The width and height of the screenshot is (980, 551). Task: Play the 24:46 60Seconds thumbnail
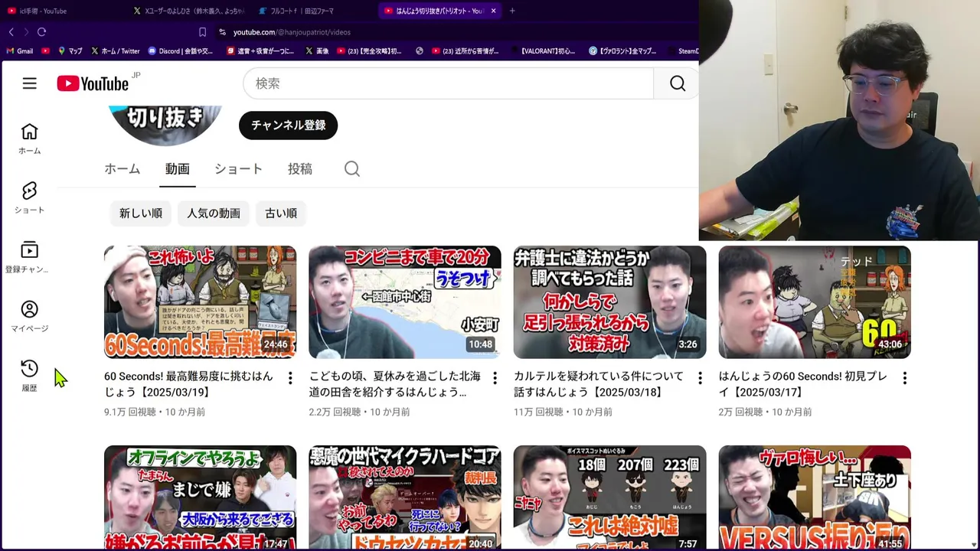click(200, 302)
